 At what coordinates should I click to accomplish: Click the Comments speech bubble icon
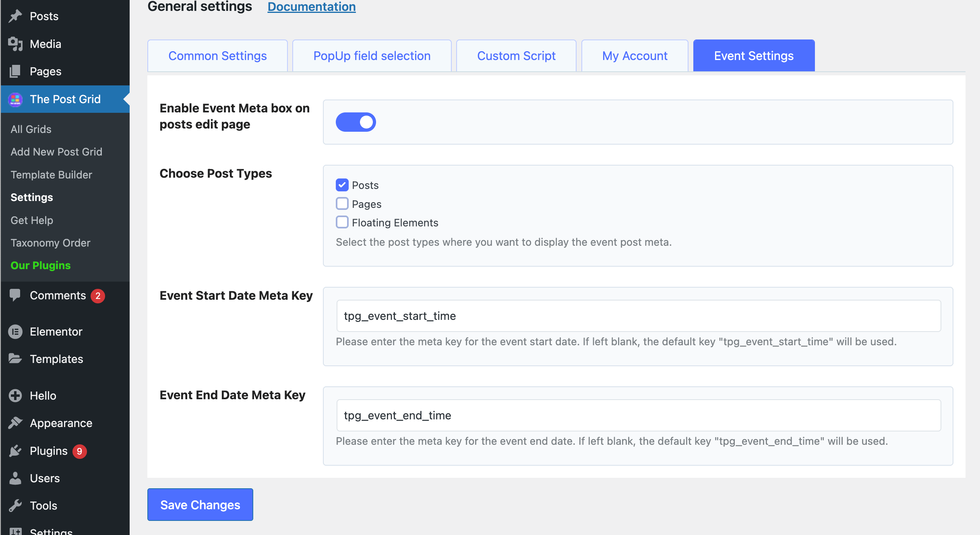pos(15,295)
